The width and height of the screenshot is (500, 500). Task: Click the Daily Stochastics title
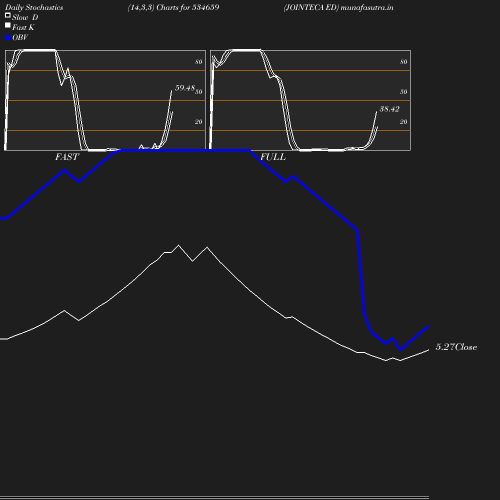point(34,8)
